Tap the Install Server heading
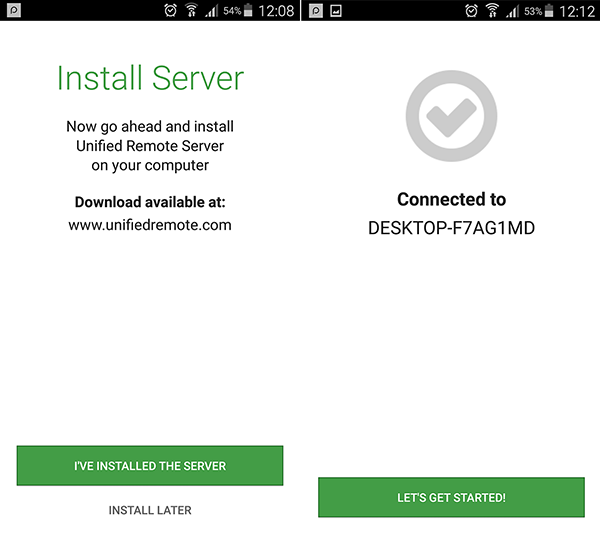 (150, 78)
